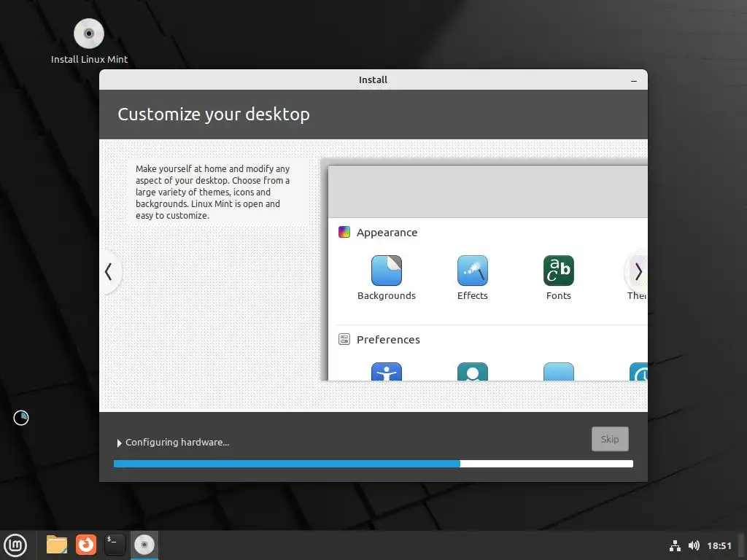Click the teal Account details icon under Preferences
The width and height of the screenshot is (747, 560).
[x=473, y=371]
